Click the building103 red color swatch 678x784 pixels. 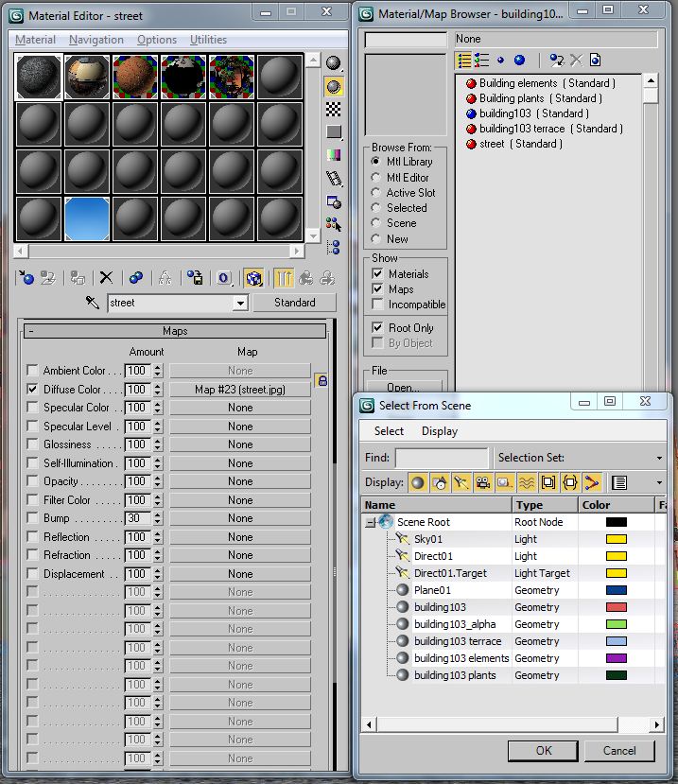click(616, 607)
